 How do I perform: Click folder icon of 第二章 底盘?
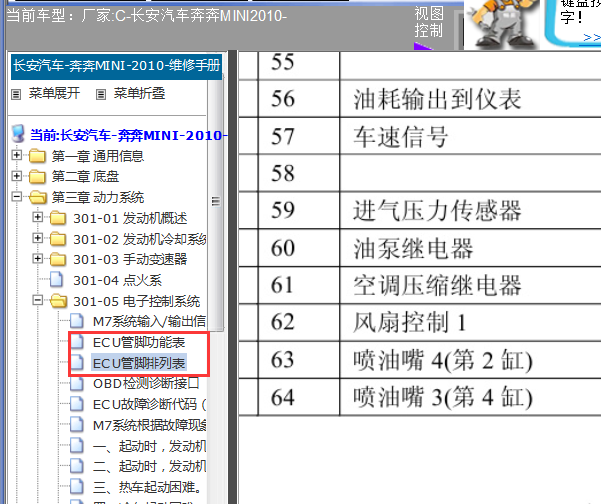37,177
